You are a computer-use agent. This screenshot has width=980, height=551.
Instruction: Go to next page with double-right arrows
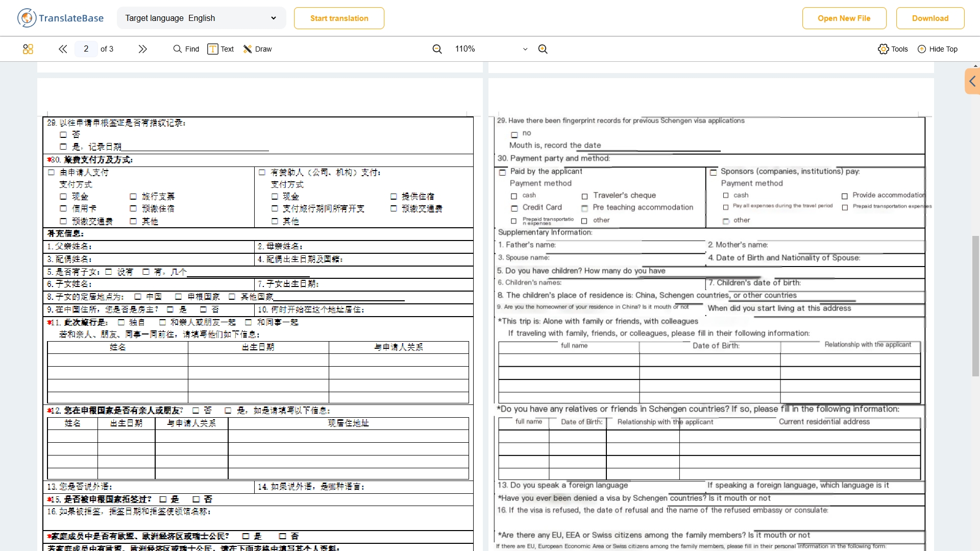tap(142, 49)
